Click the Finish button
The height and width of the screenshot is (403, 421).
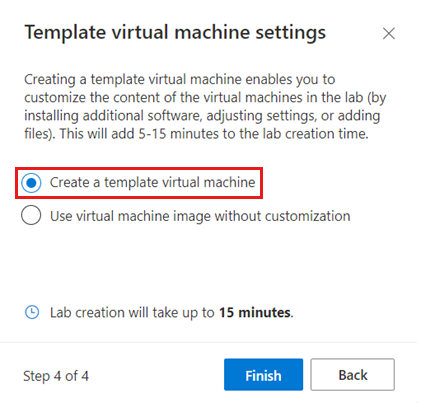pos(263,375)
